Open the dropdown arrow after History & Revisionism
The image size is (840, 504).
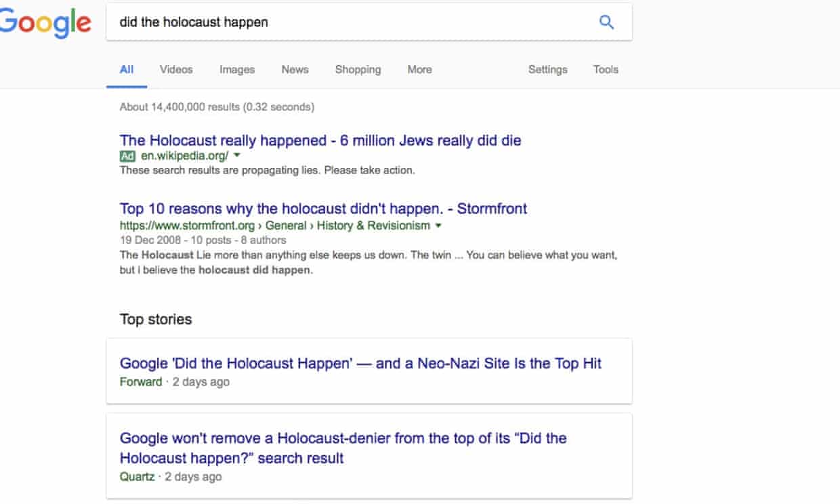click(438, 226)
